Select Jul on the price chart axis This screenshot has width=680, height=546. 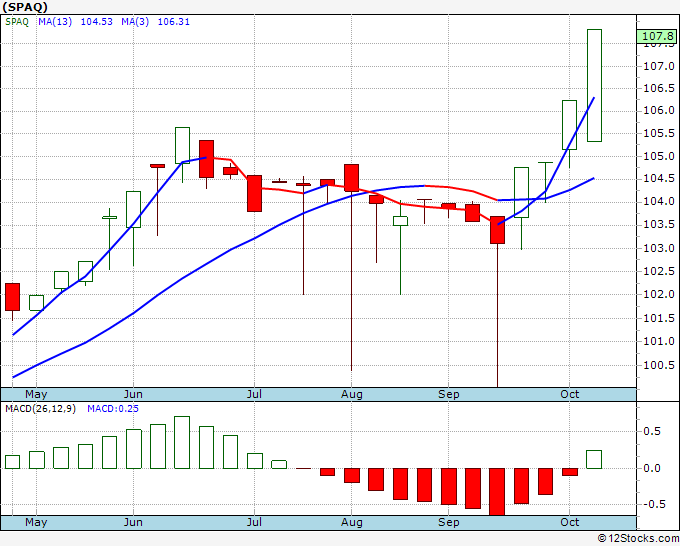[254, 394]
